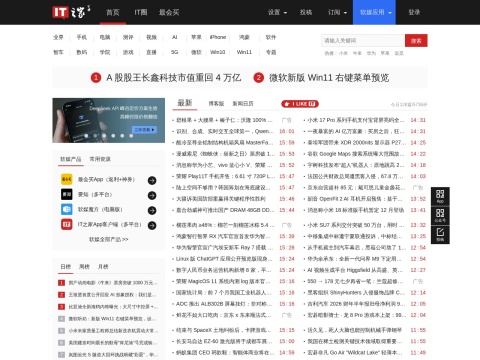
Task: Show the 公众号 QR code in floating sidebar
Action: click(x=440, y=215)
